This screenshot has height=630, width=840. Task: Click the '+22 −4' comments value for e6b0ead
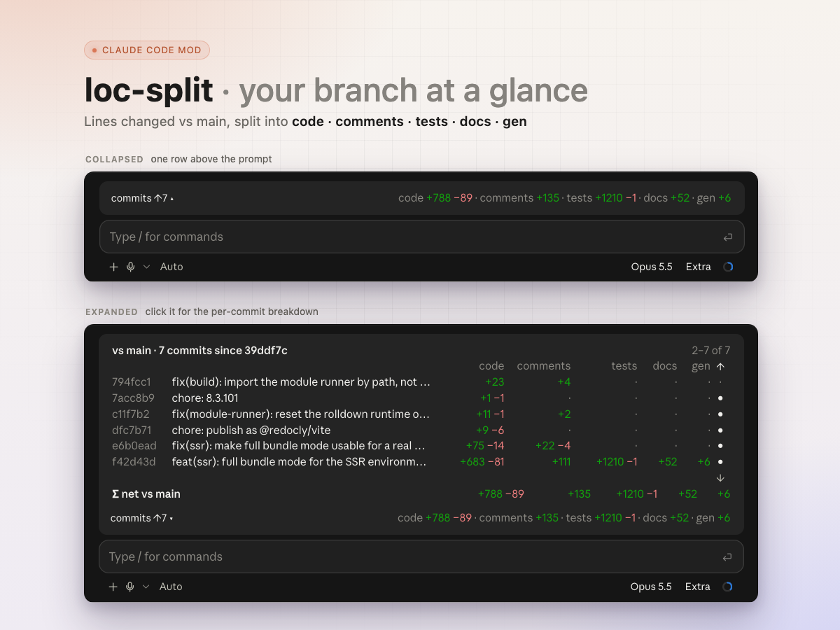553,446
